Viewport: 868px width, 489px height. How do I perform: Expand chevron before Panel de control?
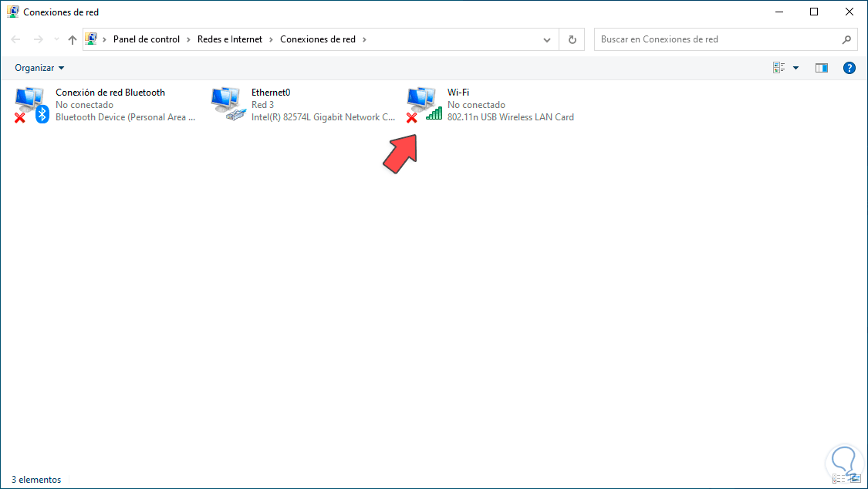click(x=105, y=39)
